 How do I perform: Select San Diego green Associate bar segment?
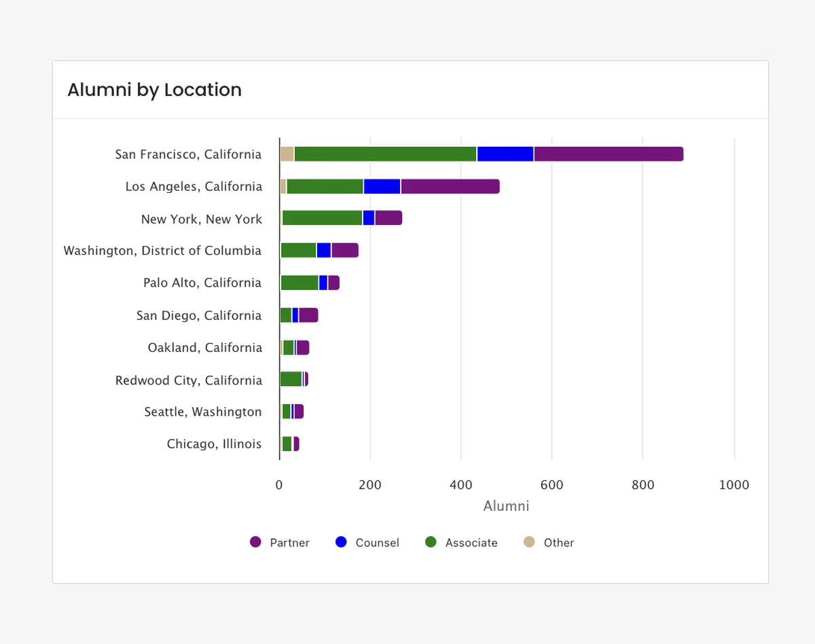coord(286,315)
